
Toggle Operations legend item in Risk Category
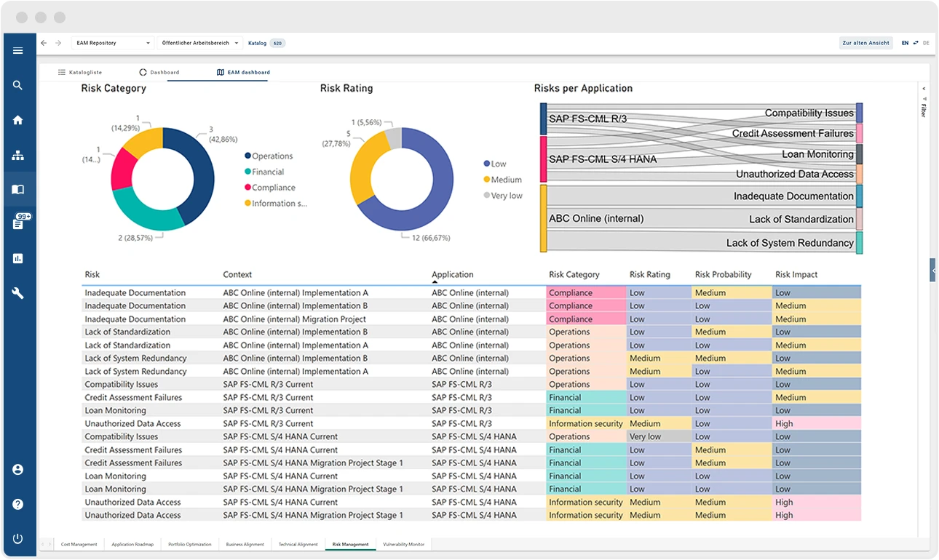click(x=269, y=156)
